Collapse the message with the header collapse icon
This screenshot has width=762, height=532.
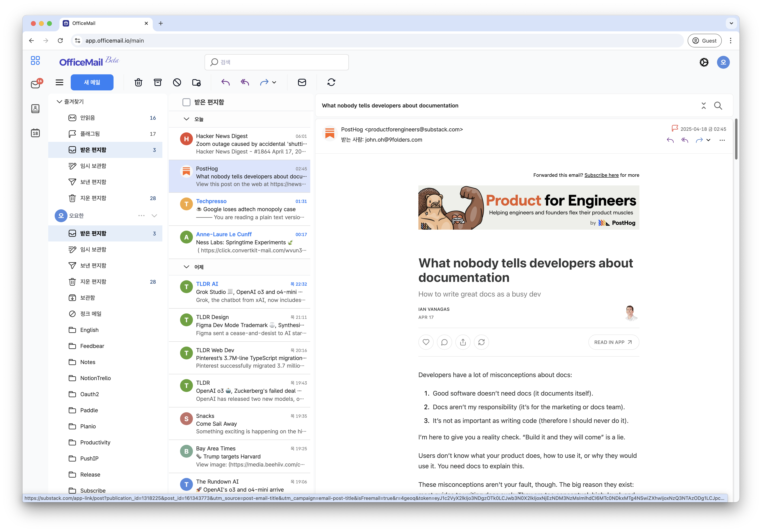(x=704, y=105)
